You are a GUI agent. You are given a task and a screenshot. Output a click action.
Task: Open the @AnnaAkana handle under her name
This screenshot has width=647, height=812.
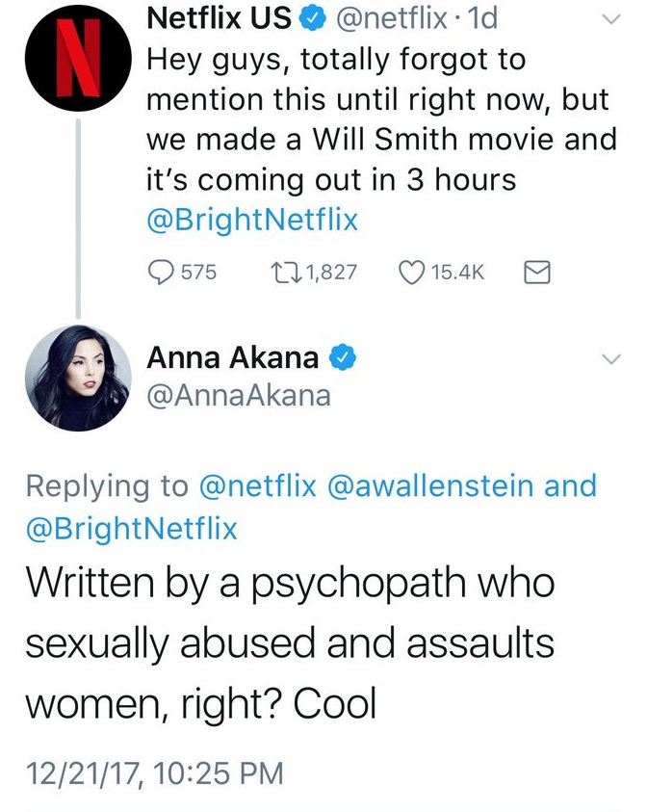238,396
